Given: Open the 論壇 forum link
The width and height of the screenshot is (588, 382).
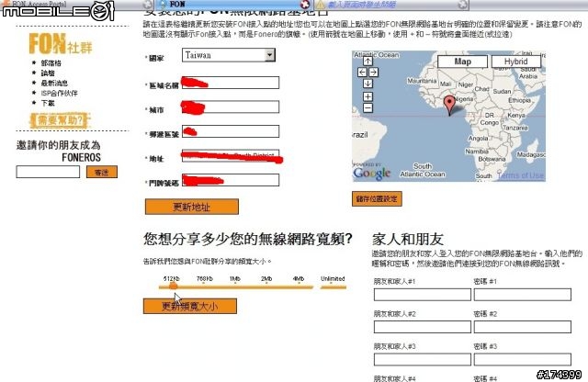Looking at the screenshot, I should [48, 73].
